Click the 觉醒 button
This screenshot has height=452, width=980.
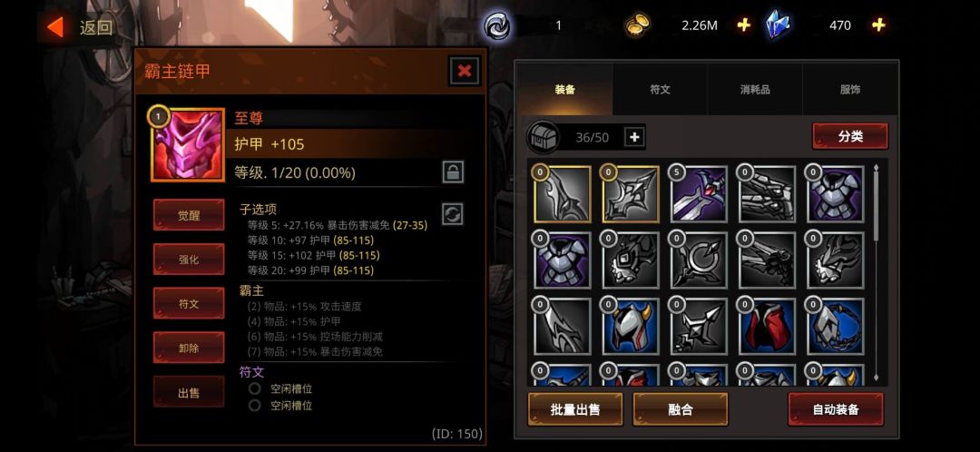point(189,214)
